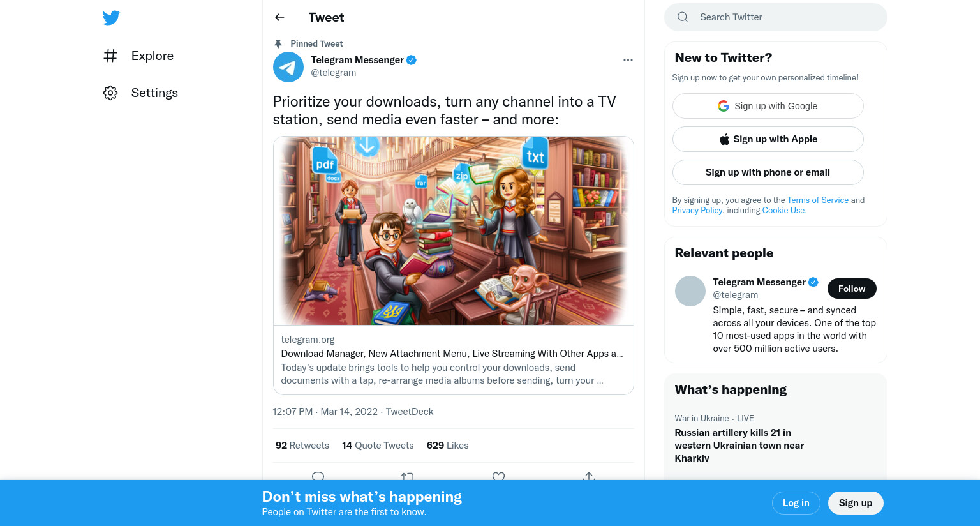
Task: Open Settings from the sidebar
Action: (x=140, y=93)
